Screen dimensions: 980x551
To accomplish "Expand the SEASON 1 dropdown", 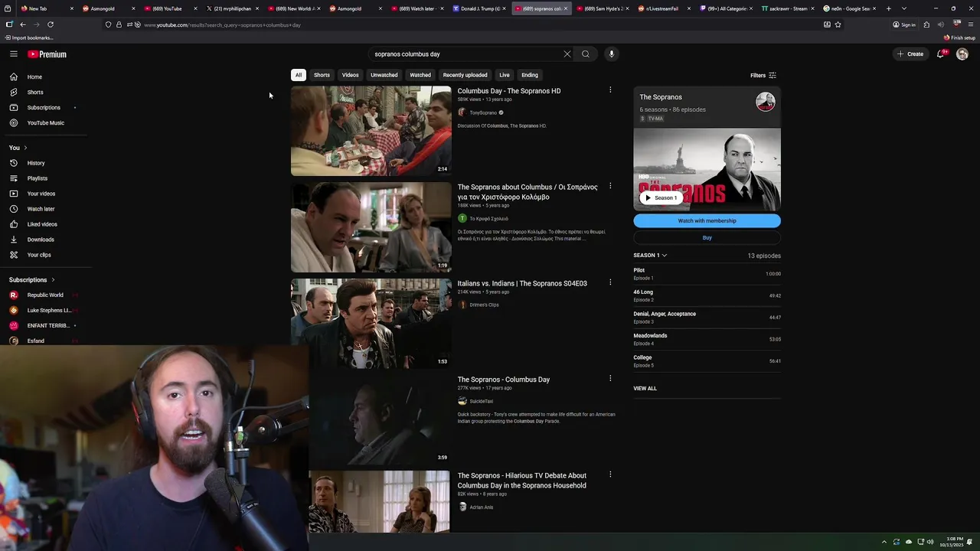I will pos(650,256).
